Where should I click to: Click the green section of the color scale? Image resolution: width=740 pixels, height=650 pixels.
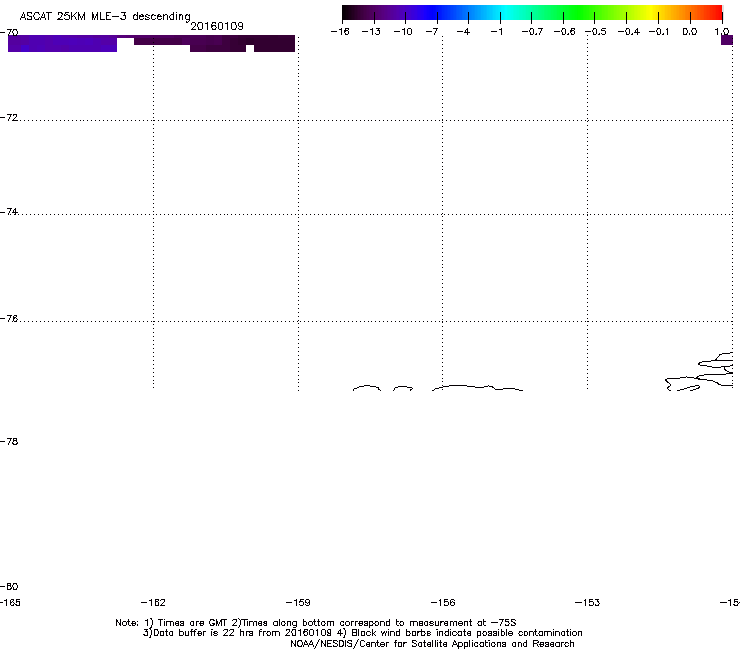[x=580, y=13]
